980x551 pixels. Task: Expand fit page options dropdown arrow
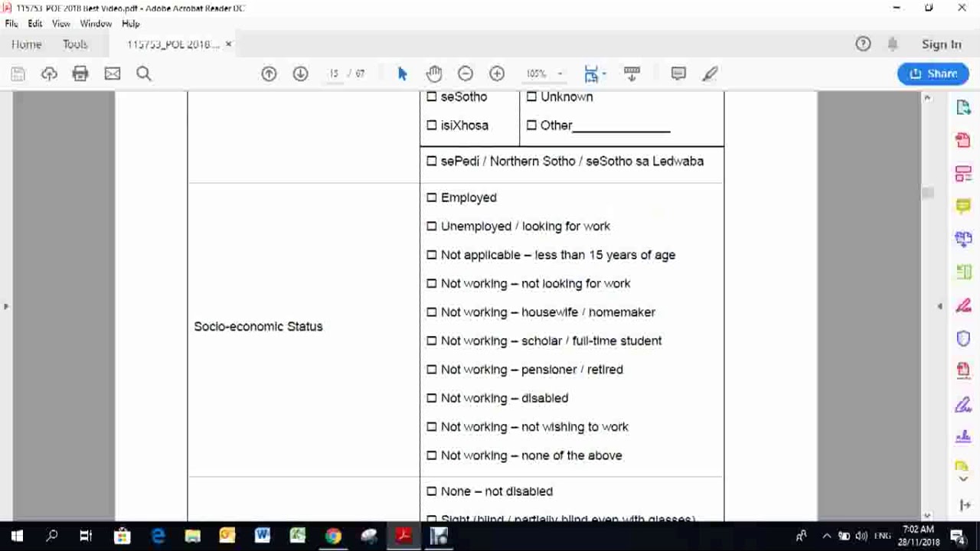(x=604, y=73)
